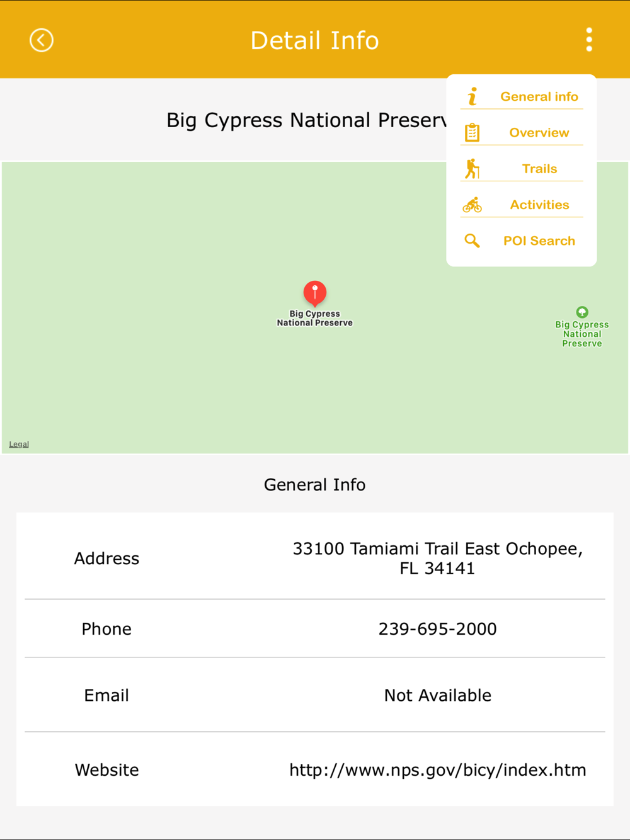Click the 'Phone' row label
The height and width of the screenshot is (840, 630).
click(x=106, y=629)
